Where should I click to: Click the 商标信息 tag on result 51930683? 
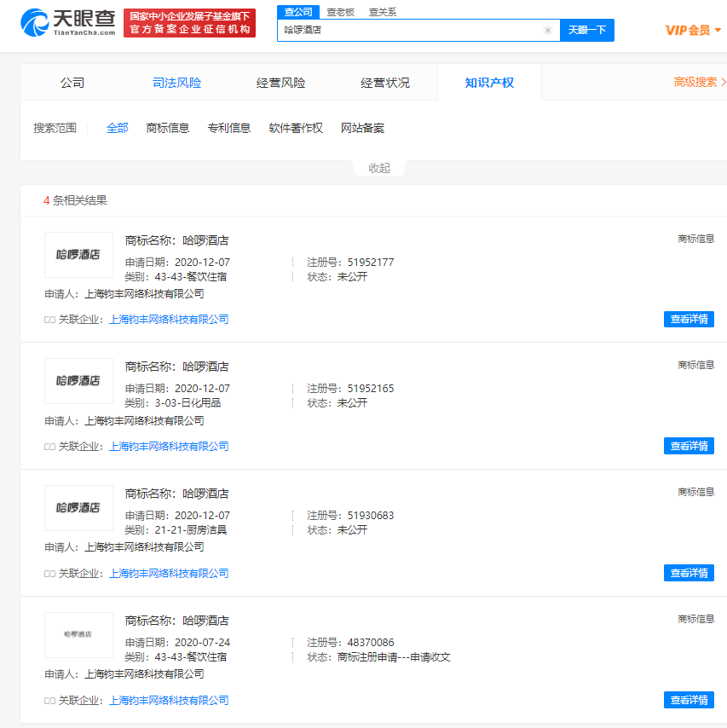point(696,492)
